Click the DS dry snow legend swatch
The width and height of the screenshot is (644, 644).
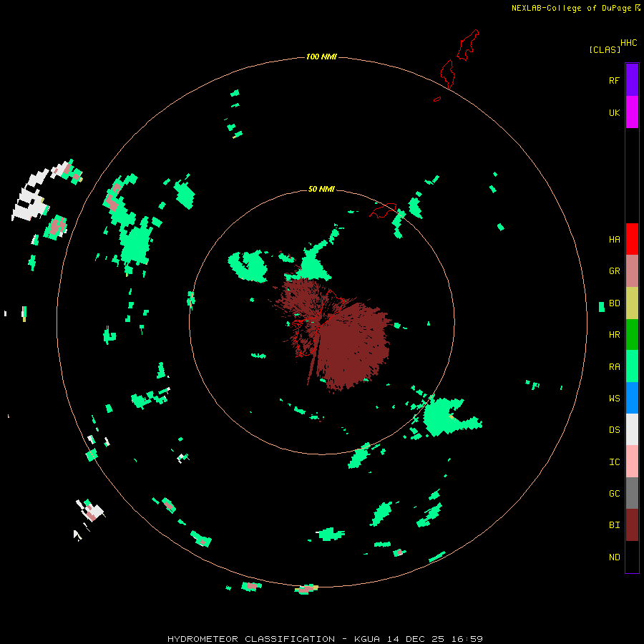(x=632, y=429)
